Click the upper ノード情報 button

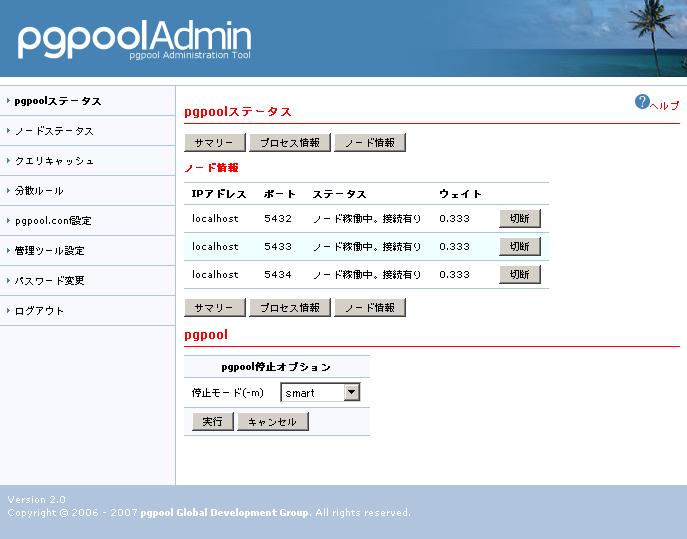pos(370,143)
